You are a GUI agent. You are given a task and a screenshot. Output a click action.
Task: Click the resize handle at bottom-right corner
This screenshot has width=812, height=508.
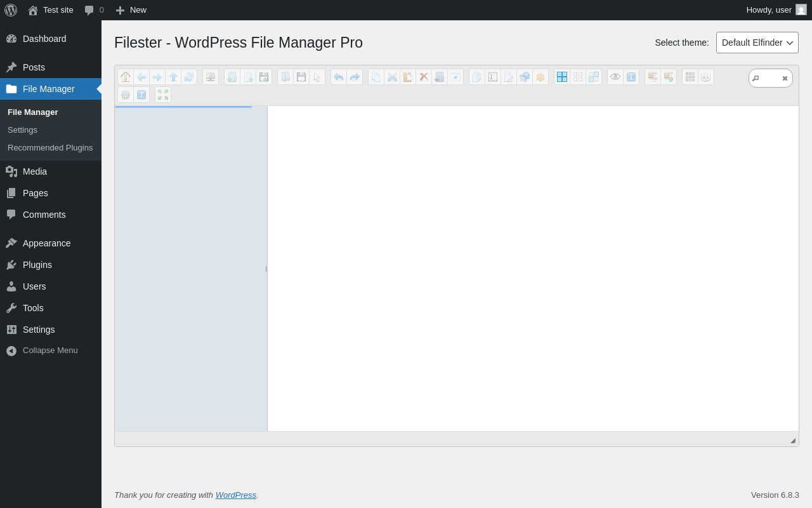coord(793,441)
